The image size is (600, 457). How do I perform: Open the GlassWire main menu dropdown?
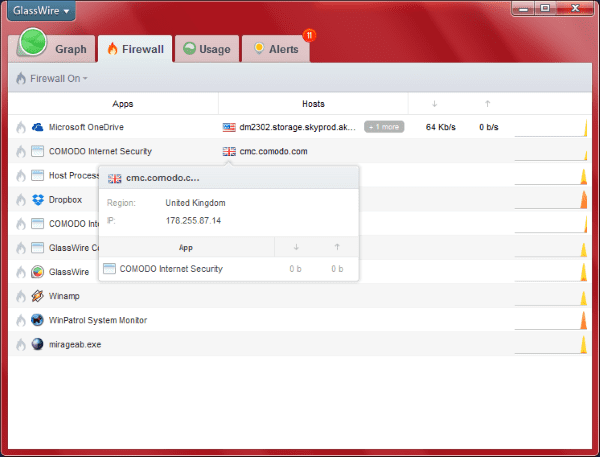(x=41, y=10)
